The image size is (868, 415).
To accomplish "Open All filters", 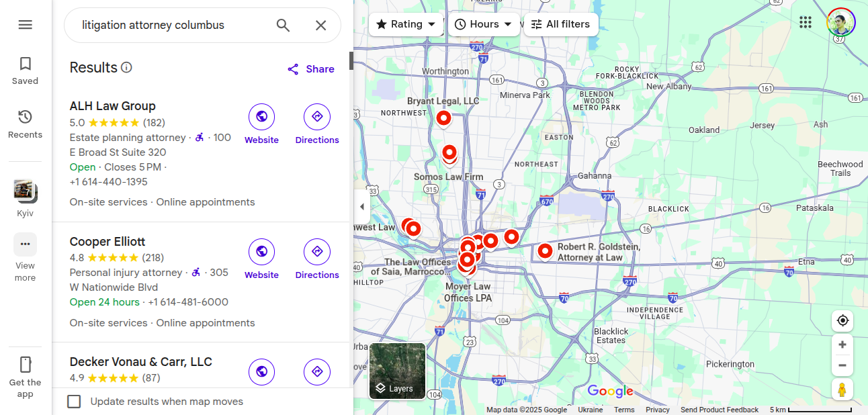I will tap(560, 24).
